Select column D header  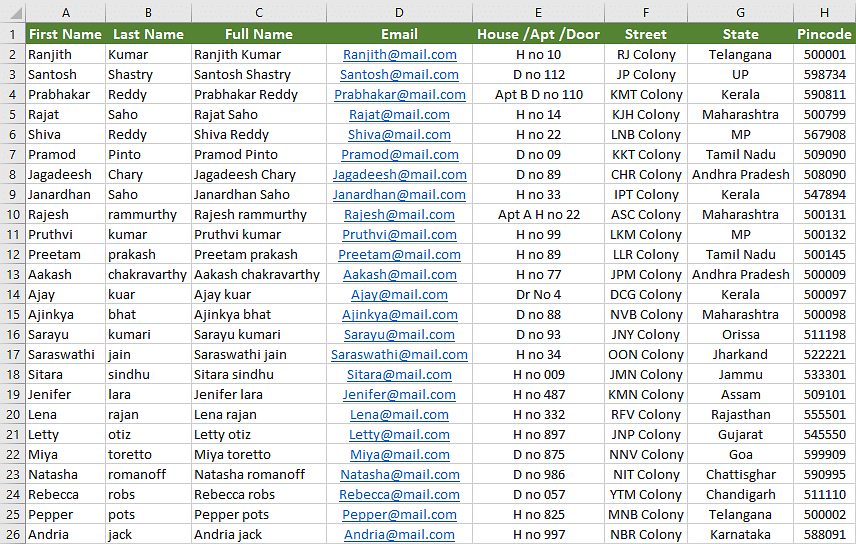click(400, 12)
